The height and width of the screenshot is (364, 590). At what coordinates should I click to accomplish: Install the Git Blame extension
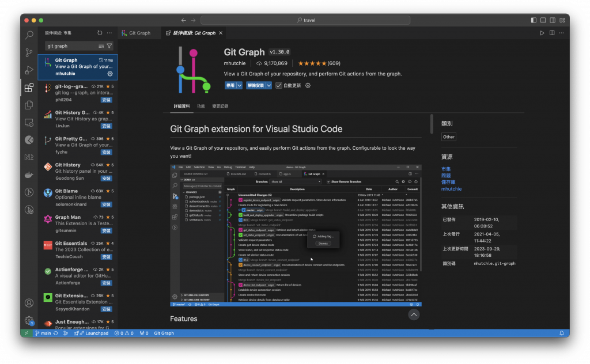107,204
